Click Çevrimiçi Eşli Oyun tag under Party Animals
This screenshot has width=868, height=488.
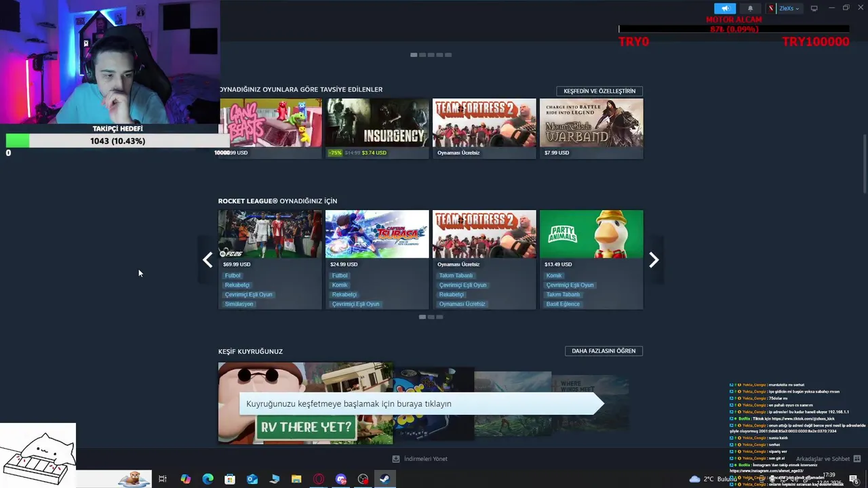tap(570, 285)
